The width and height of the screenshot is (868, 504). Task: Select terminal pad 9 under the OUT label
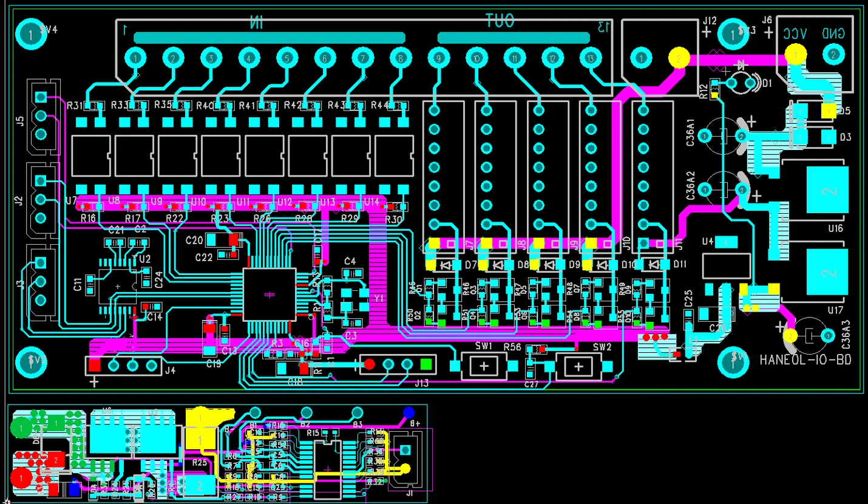pyautogui.click(x=438, y=58)
